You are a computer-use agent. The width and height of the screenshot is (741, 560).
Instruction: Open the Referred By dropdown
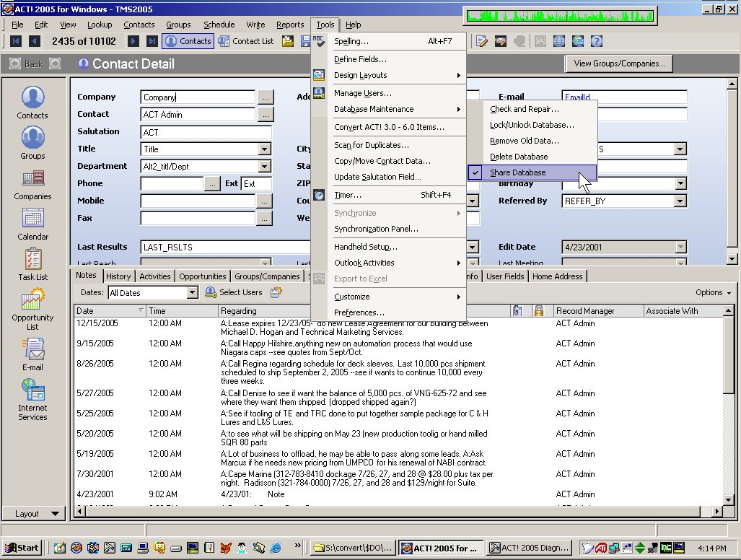click(680, 201)
